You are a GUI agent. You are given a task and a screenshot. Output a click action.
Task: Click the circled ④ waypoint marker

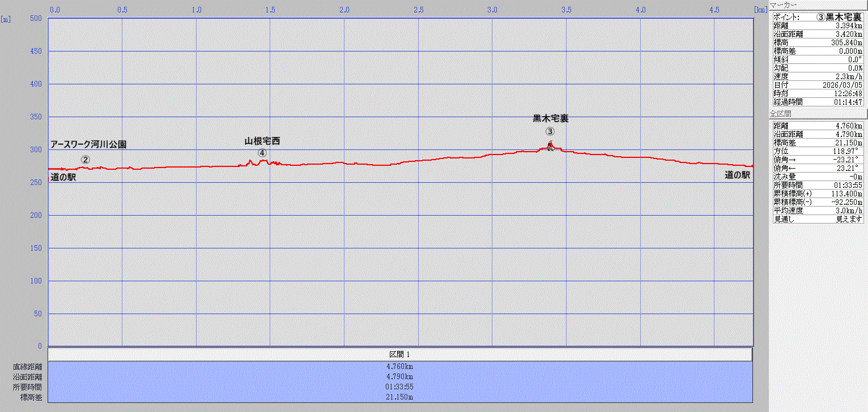tap(262, 153)
